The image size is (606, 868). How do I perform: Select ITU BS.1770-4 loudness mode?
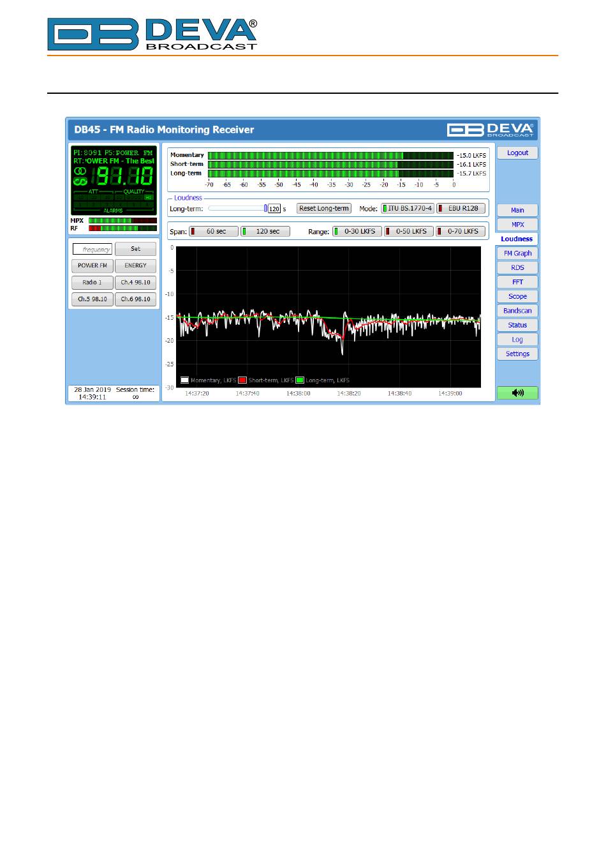(408, 209)
